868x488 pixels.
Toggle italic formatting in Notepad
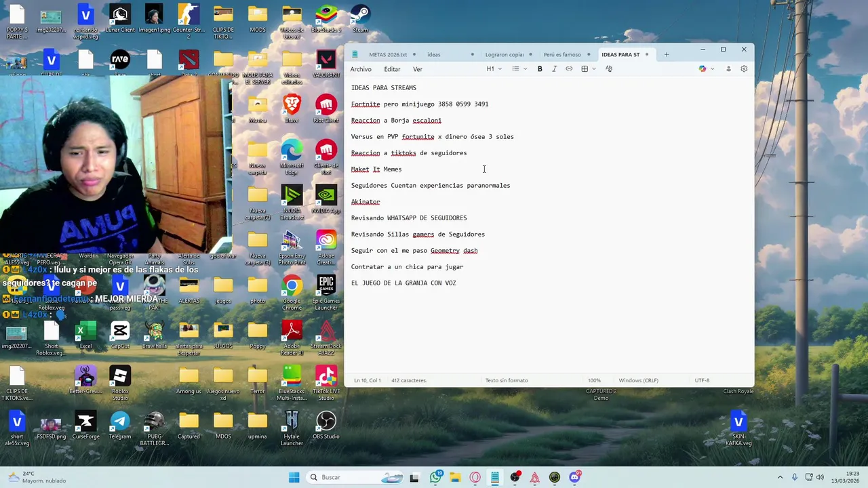coord(554,69)
